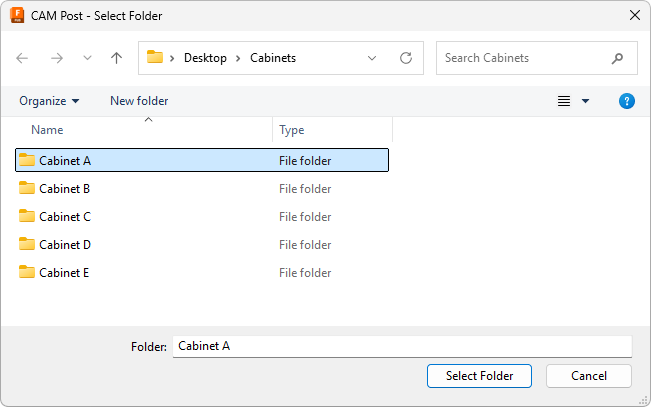
Task: Click the search magnifier icon
Action: [619, 58]
